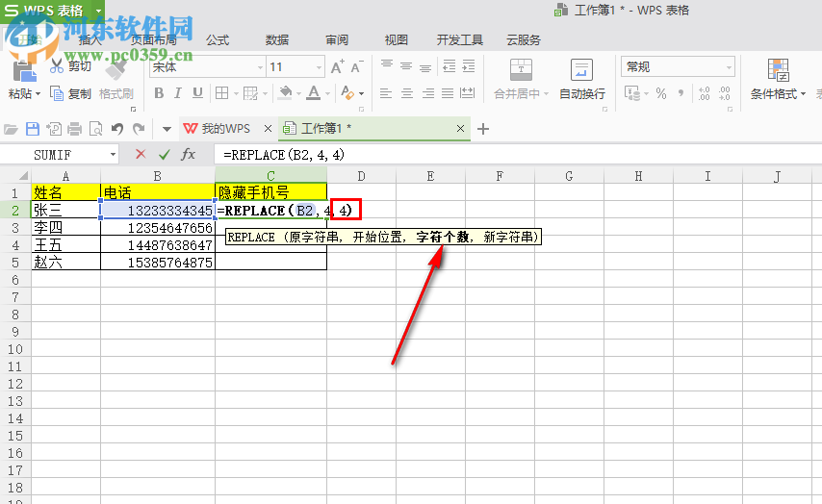Toggle Italic formatting
Viewport: 822px width, 504px height.
[x=179, y=93]
